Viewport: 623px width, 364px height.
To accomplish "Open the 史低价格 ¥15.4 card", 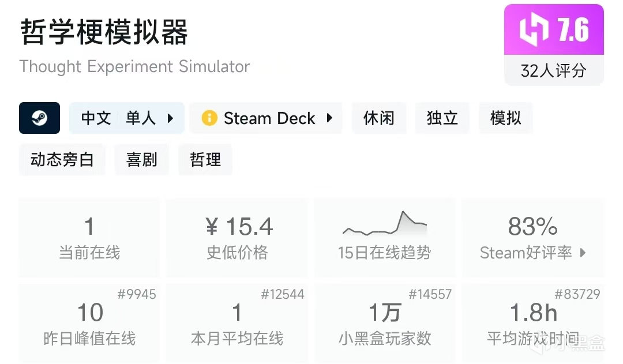I will [237, 238].
